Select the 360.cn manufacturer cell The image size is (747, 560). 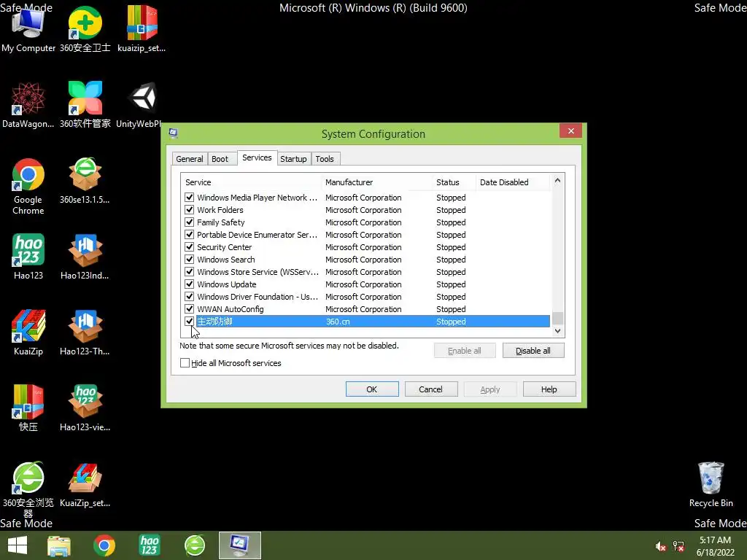[338, 322]
